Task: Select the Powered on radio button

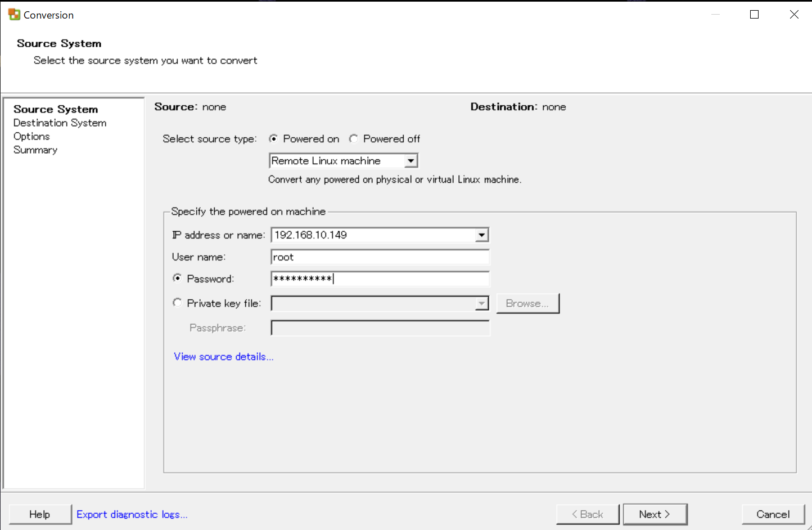Action: [x=273, y=138]
